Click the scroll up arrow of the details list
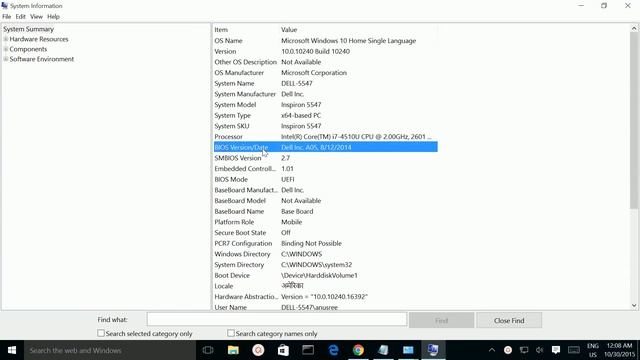Image resolution: width=640 pixels, height=360 pixels. pyautogui.click(x=634, y=29)
